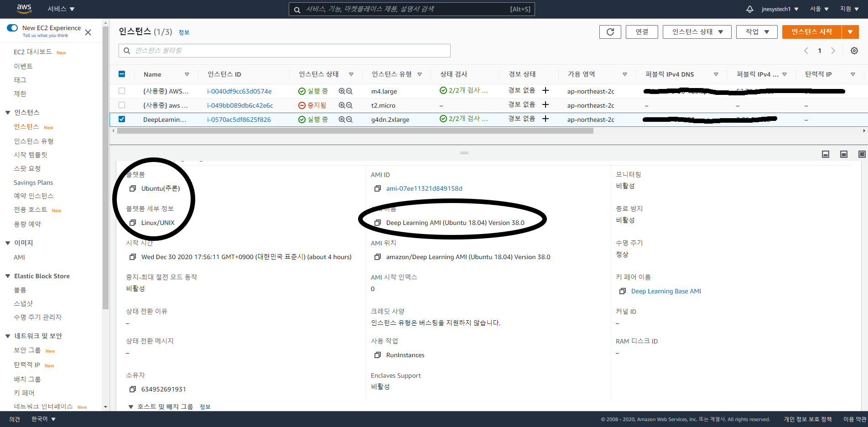Open 시작 템플릿 in sidebar
Viewport: 868px width, 427px height.
(x=31, y=155)
